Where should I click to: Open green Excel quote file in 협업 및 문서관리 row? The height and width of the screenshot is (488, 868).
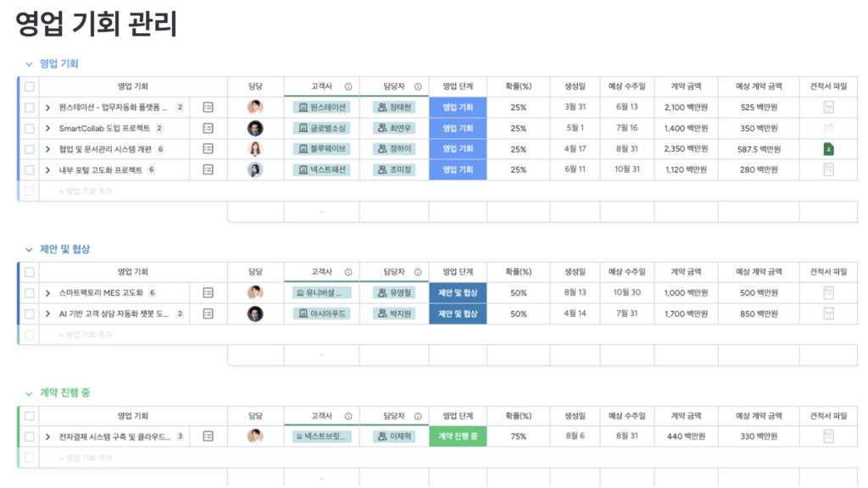pyautogui.click(x=829, y=149)
